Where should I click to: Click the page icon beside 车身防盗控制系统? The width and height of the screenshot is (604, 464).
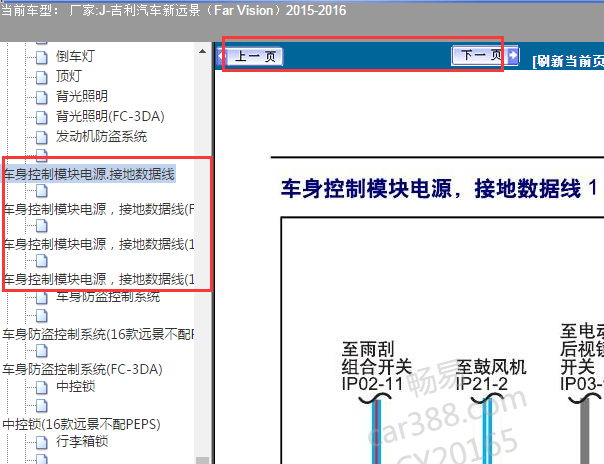coord(42,297)
